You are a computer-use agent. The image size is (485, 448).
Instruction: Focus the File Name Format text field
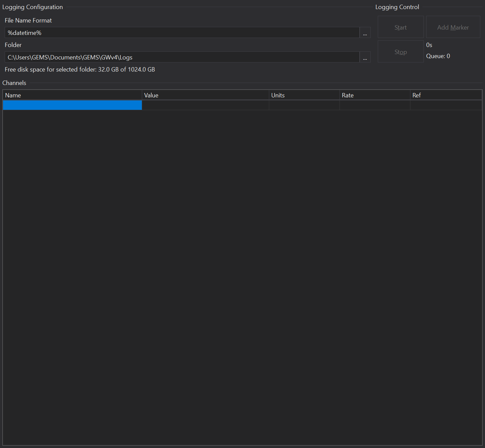tap(182, 33)
